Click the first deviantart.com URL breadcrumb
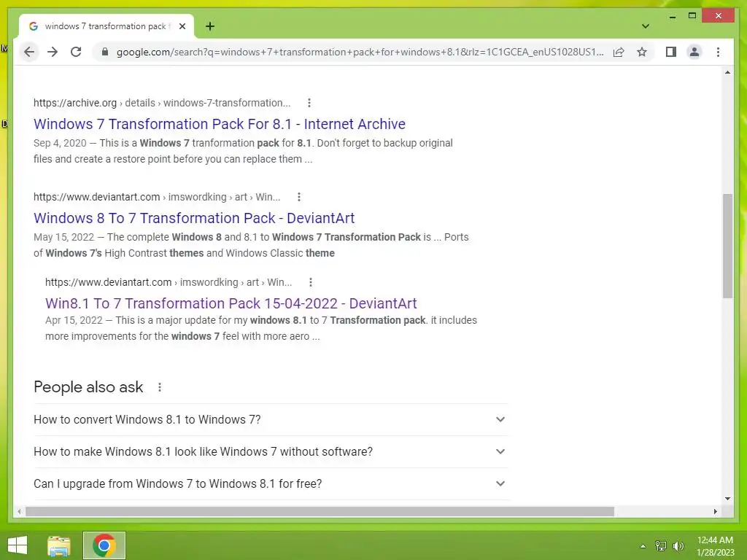This screenshot has height=560, width=747. [157, 197]
